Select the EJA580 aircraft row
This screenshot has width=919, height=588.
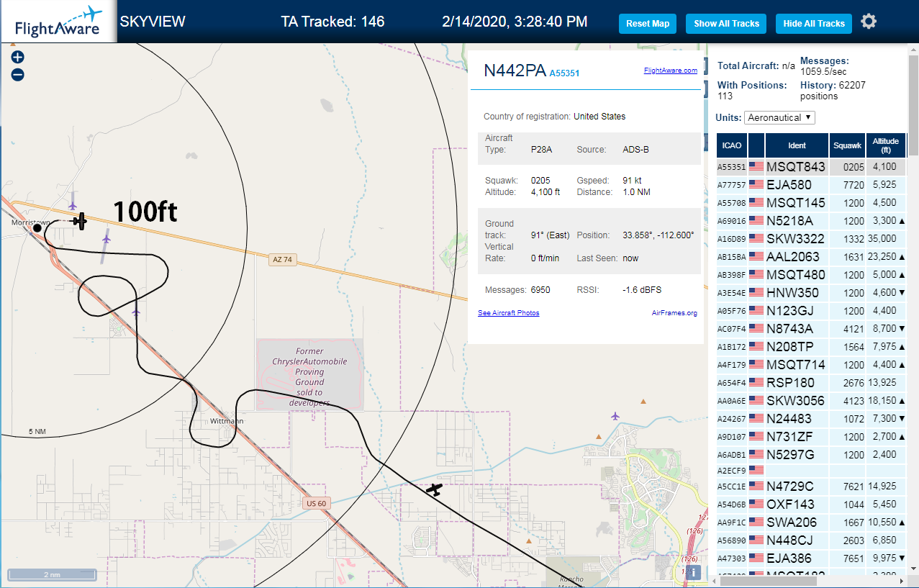coord(812,185)
